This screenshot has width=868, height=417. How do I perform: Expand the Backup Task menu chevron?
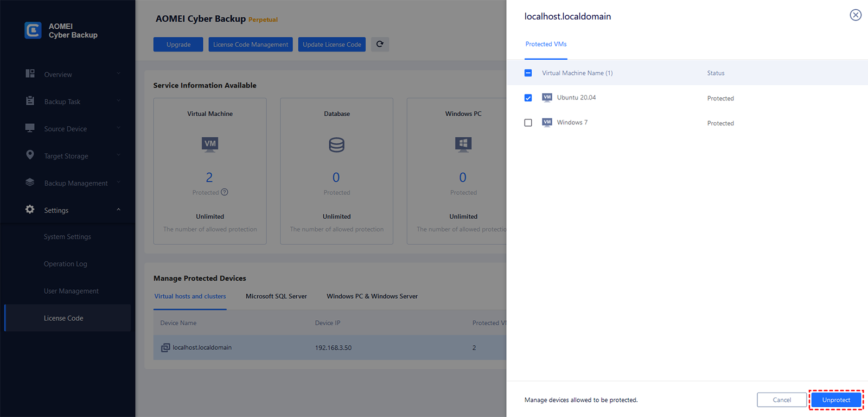pos(118,101)
